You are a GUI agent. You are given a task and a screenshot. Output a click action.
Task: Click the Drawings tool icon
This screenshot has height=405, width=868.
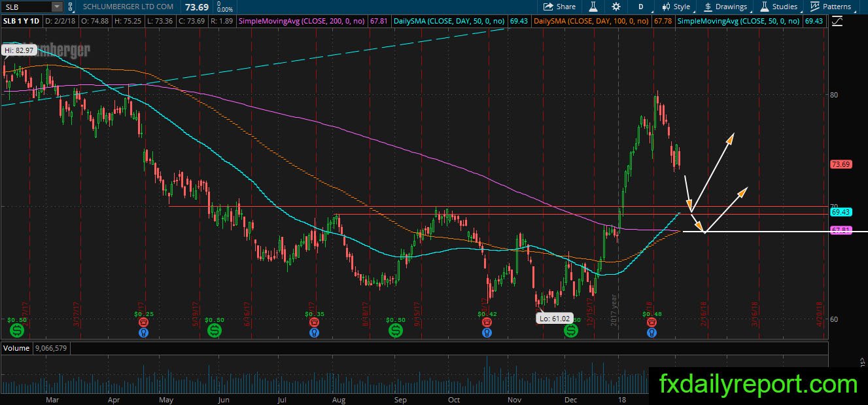tap(708, 7)
